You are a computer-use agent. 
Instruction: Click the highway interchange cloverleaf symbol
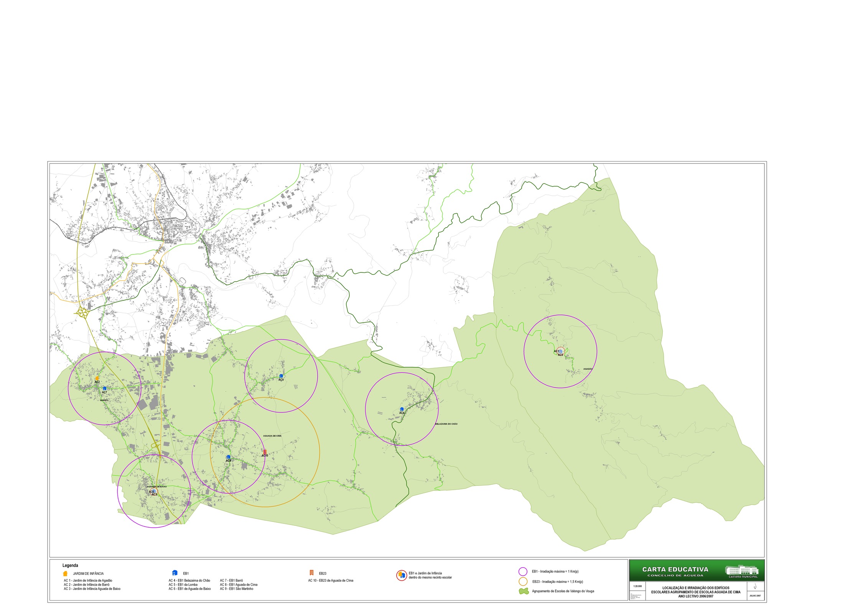pos(82,313)
